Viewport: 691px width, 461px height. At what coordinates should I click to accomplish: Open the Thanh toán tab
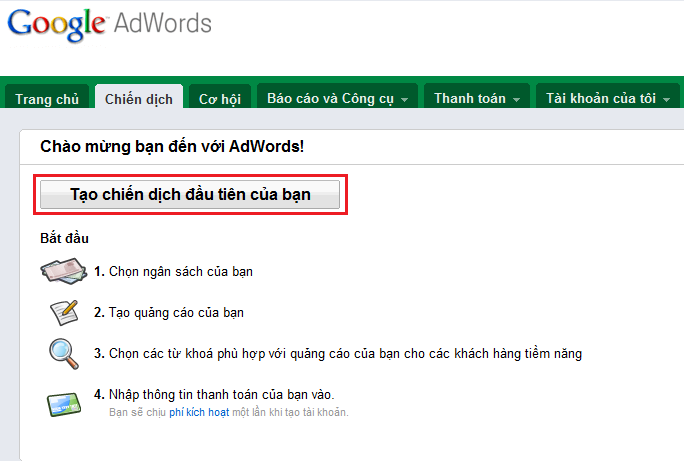click(477, 98)
